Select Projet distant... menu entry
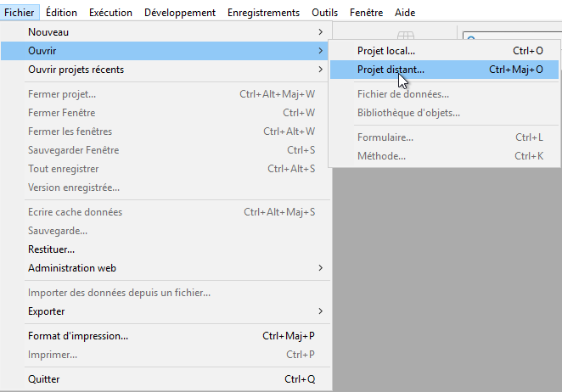562x392 pixels. (391, 70)
